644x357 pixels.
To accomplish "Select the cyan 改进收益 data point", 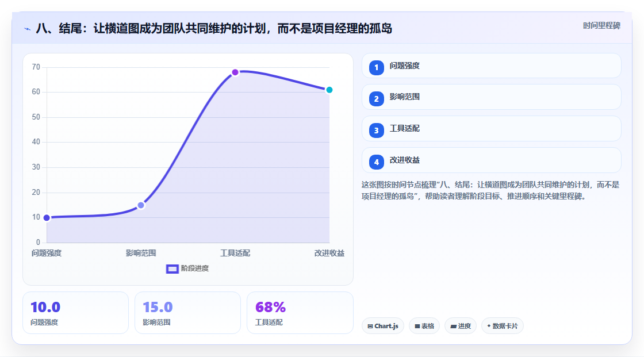I will [x=329, y=90].
